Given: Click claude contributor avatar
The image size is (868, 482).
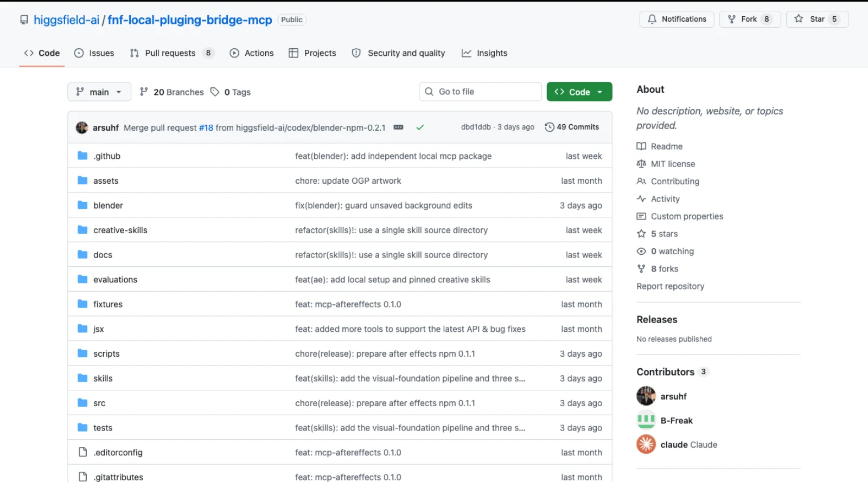Looking at the screenshot, I should tap(646, 445).
